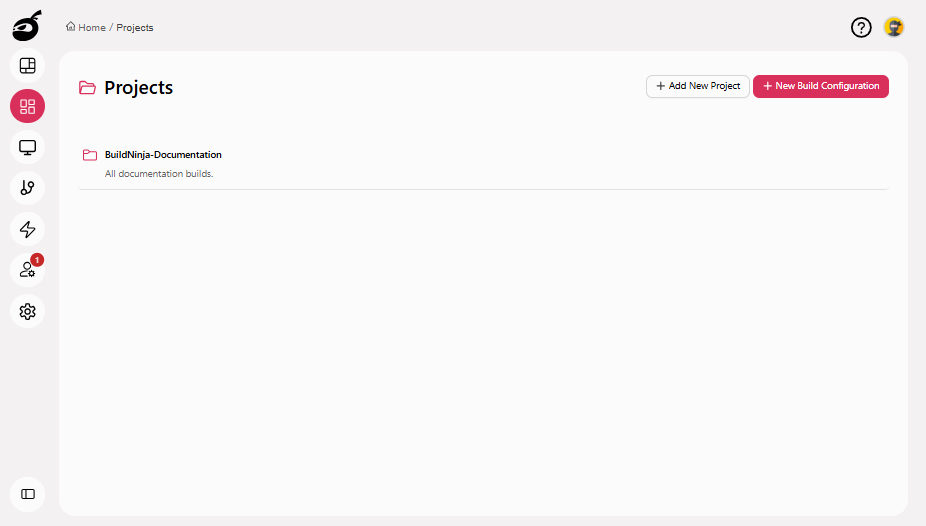This screenshot has height=526, width=926.
Task: Open the lightning bolt icon in sidebar
Action: (28, 229)
